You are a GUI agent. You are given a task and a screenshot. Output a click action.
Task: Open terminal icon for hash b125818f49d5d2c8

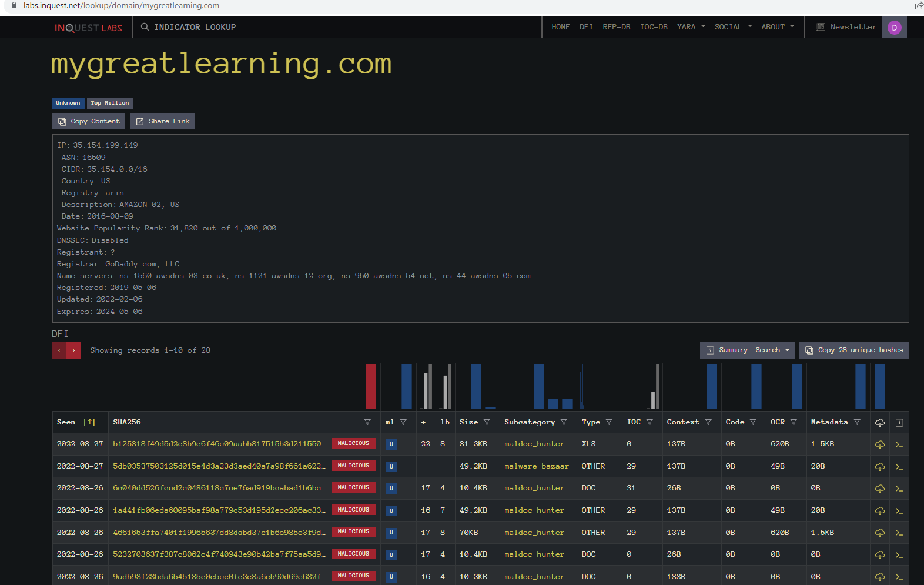click(899, 444)
